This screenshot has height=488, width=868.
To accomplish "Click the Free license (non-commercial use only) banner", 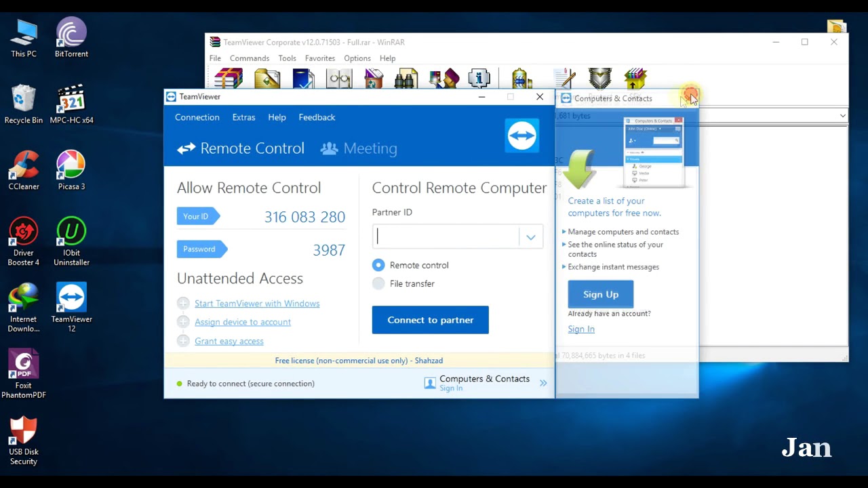I will tap(359, 361).
